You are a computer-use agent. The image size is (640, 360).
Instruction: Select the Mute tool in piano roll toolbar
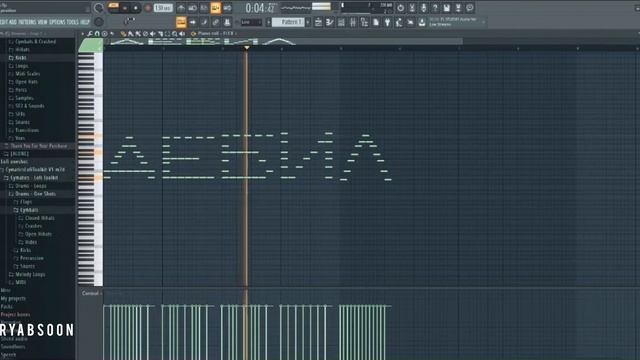tap(152, 34)
